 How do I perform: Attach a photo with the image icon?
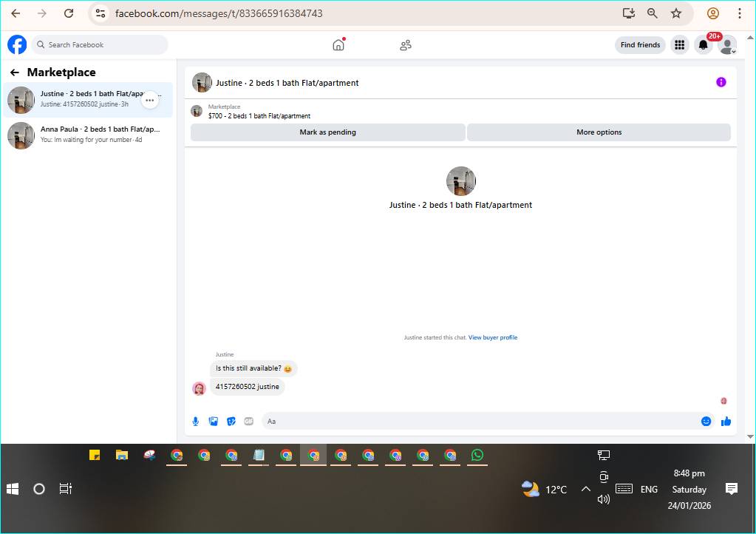tap(213, 421)
